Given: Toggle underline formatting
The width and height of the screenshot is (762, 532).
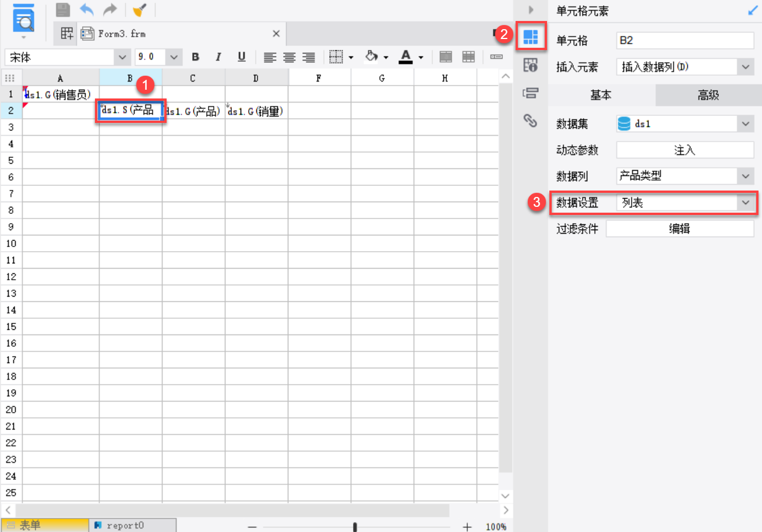Looking at the screenshot, I should pyautogui.click(x=242, y=57).
